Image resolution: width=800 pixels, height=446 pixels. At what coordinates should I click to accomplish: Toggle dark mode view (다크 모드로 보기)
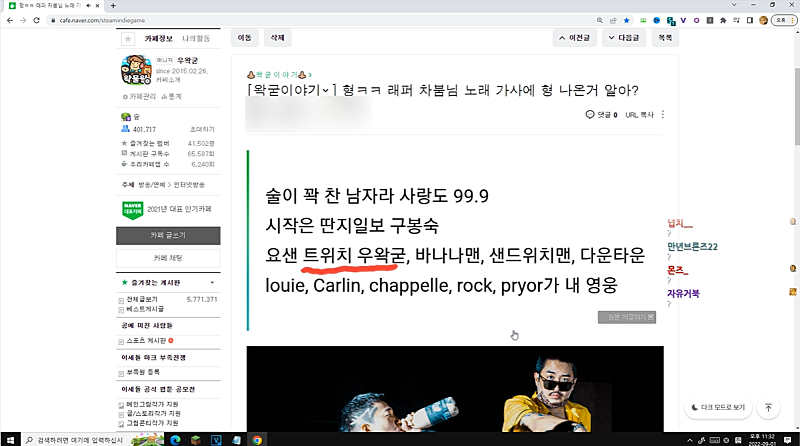click(718, 407)
